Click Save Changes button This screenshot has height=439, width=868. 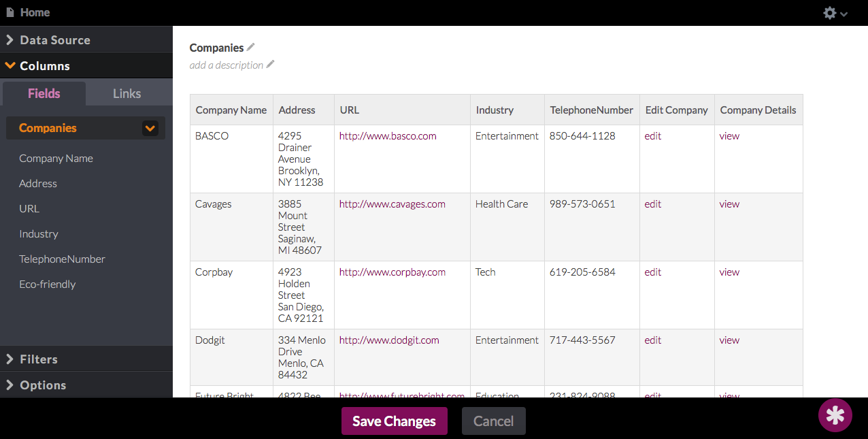tap(395, 421)
